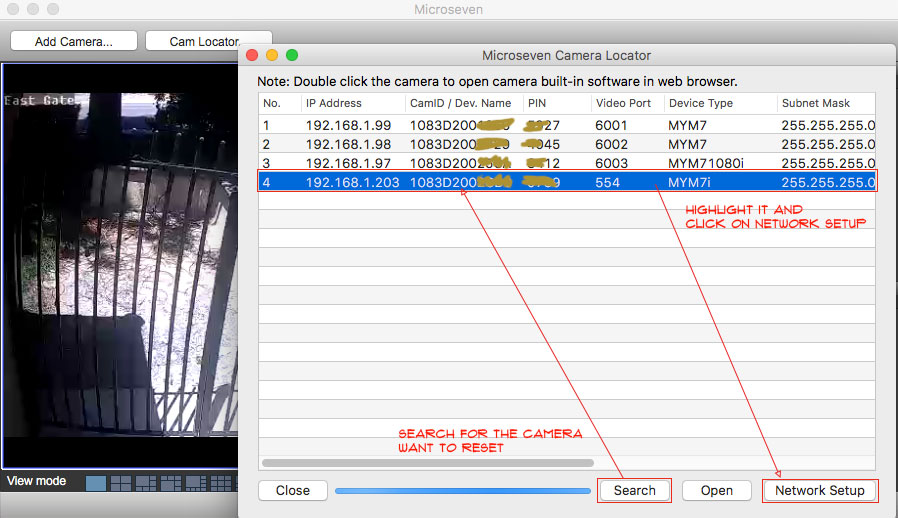Screen dimensions: 898x518
Task: Click the Open button
Action: pos(716,490)
